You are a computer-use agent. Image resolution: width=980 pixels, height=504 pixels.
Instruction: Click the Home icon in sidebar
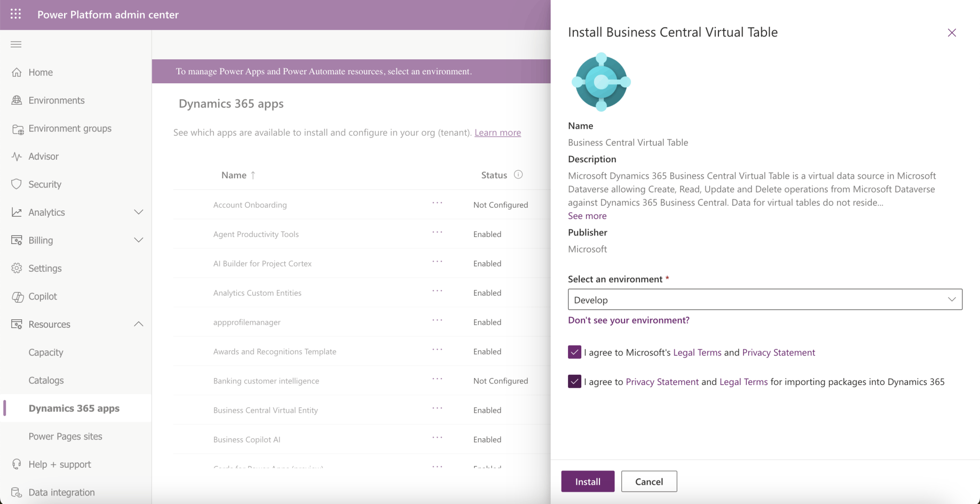tap(17, 72)
